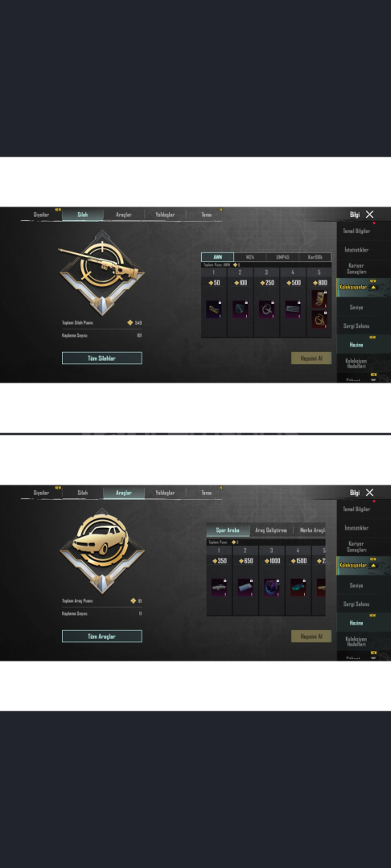Select the 250-point AWM reward icon

(266, 309)
